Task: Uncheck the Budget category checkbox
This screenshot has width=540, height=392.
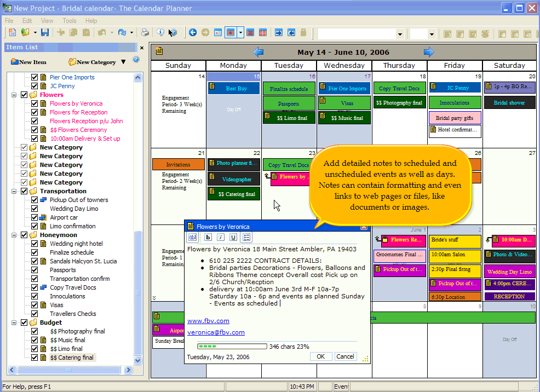Action: [24, 322]
